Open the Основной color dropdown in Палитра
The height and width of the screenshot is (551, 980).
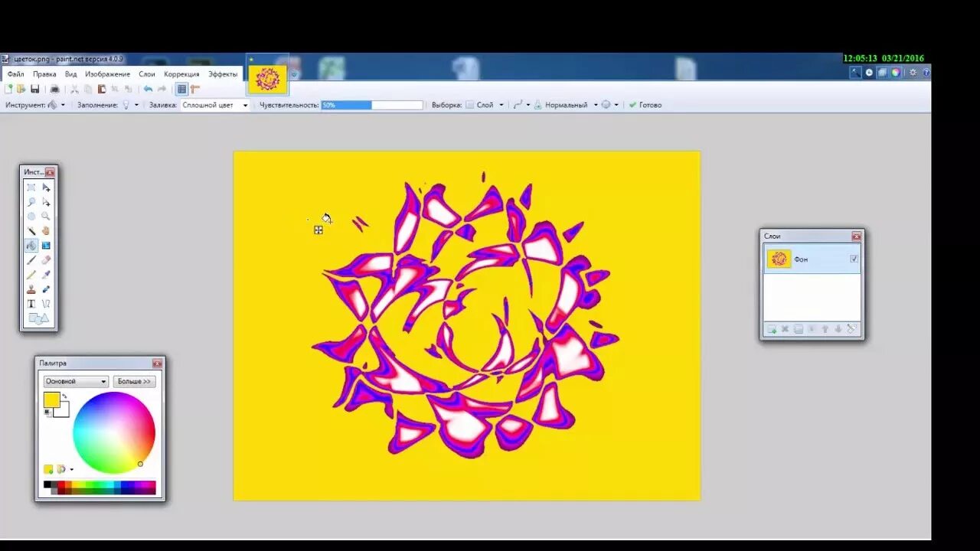click(x=76, y=381)
